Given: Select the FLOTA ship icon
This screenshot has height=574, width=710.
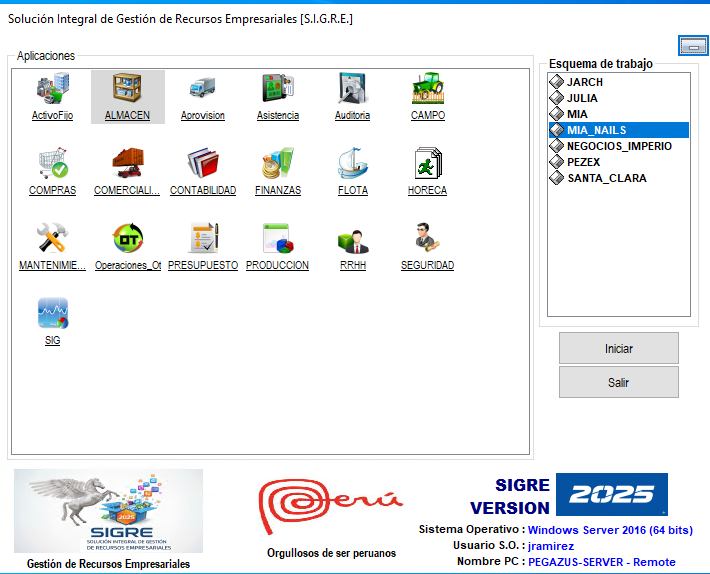Looking at the screenshot, I should 353,164.
